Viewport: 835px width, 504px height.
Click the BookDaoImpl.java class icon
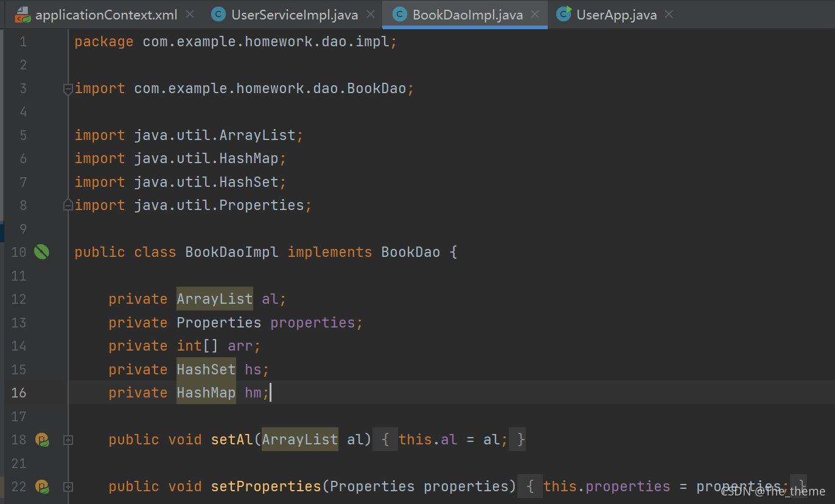(x=400, y=15)
